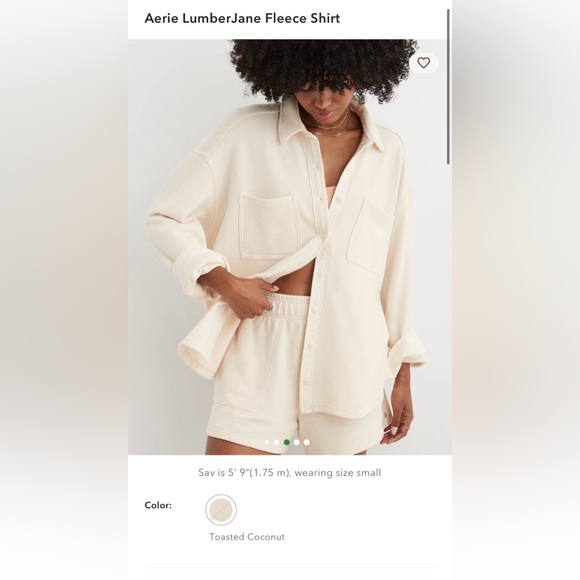The height and width of the screenshot is (580, 580).
Task: Tap the model's layered necklaces in photo
Action: click(329, 124)
